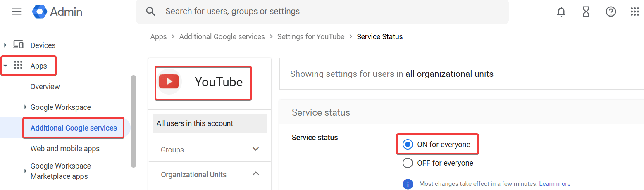644x190 pixels.
Task: Click the blue info icon
Action: click(408, 184)
